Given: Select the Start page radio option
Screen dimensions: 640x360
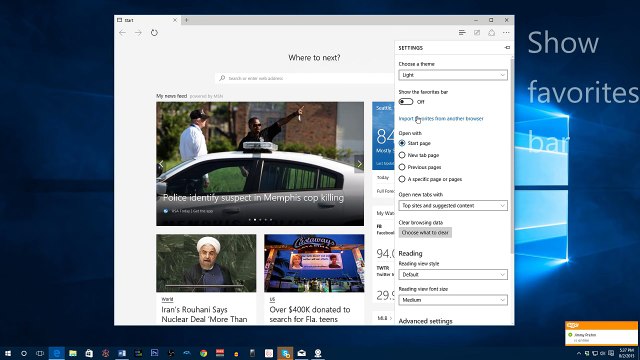Looking at the screenshot, I should pyautogui.click(x=402, y=143).
